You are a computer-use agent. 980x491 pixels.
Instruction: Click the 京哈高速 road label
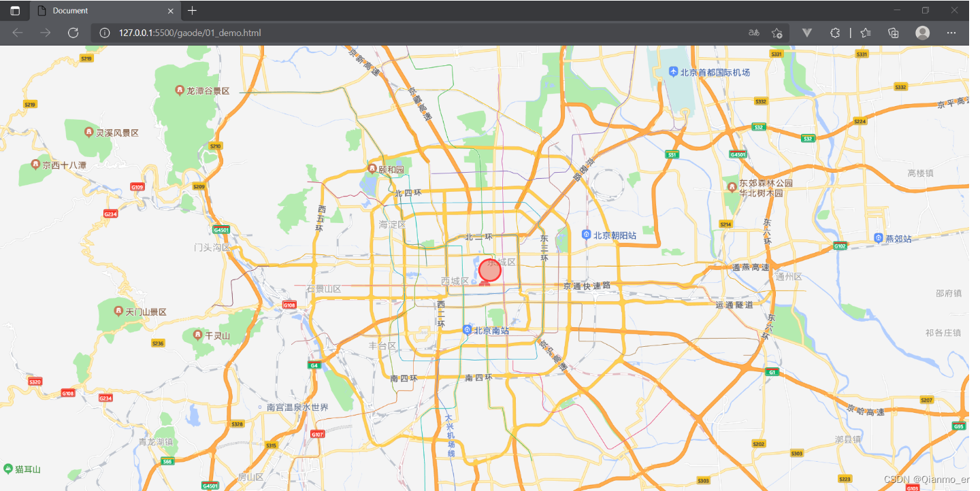pos(866,410)
